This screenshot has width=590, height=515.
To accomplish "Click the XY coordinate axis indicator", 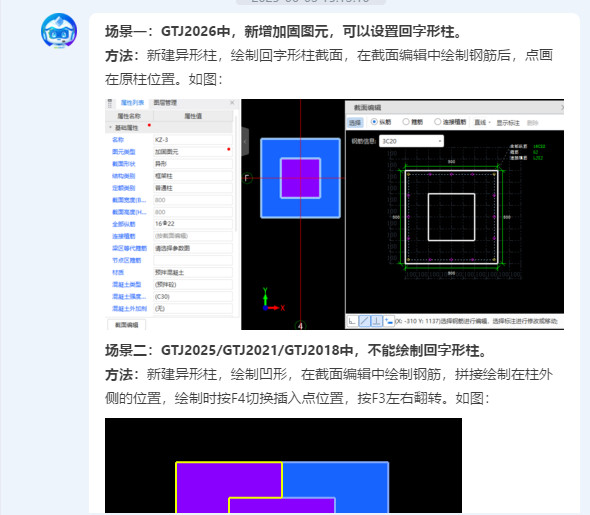I will (273, 300).
